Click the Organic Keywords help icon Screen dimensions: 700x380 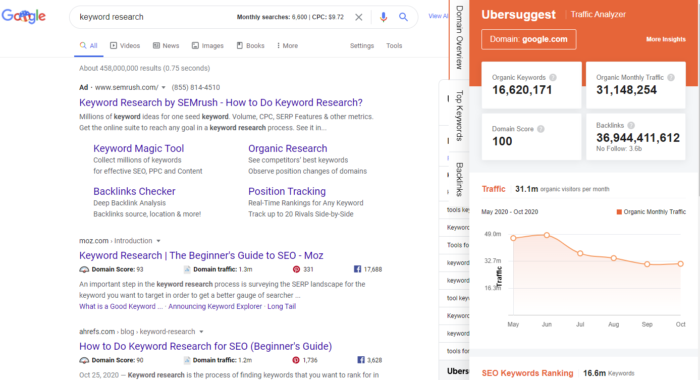pos(553,77)
